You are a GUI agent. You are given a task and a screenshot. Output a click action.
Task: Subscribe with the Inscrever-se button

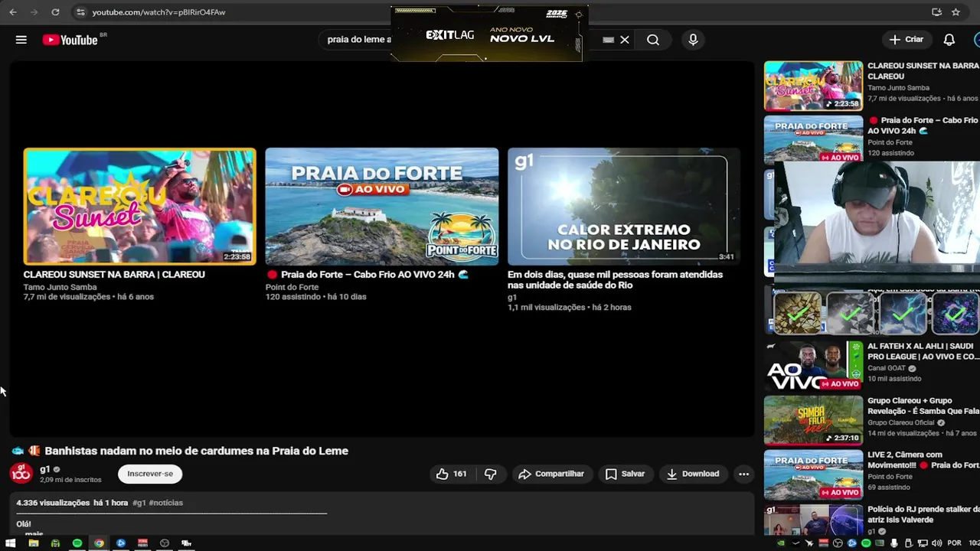coord(150,474)
